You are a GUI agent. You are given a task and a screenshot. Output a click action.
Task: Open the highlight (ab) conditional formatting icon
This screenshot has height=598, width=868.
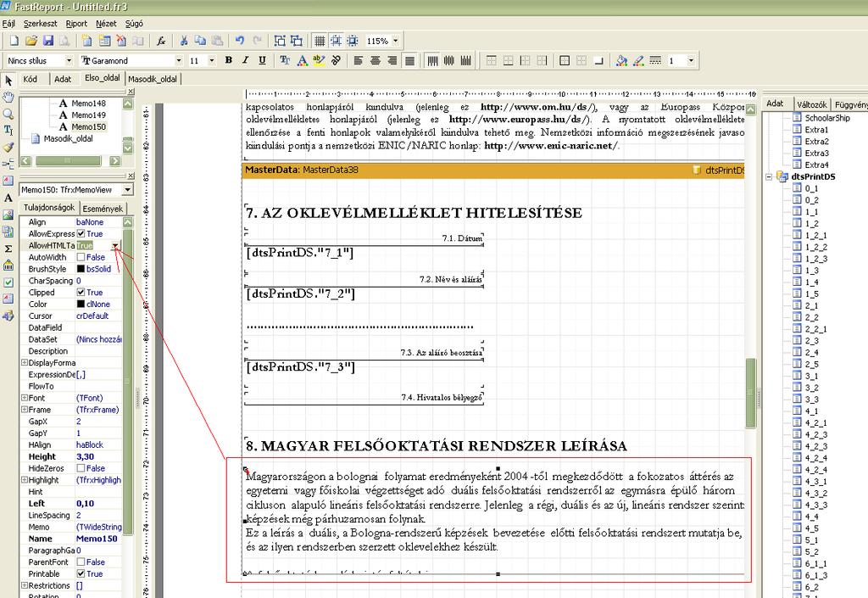[x=319, y=60]
